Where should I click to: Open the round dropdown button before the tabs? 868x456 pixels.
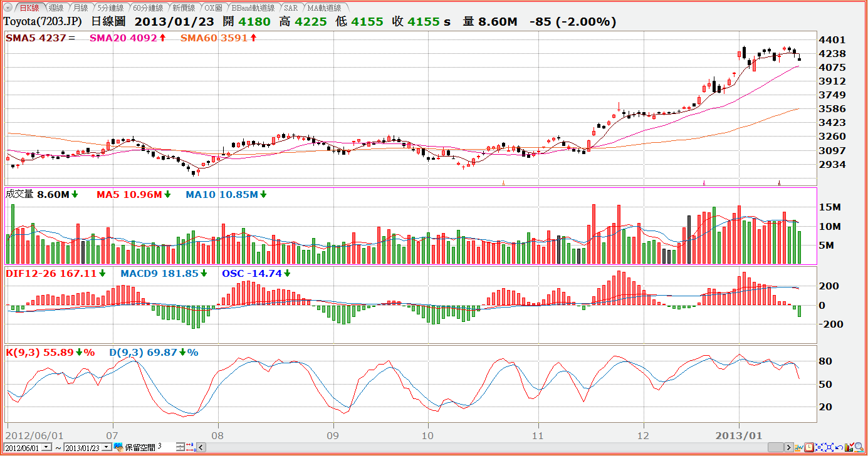[8, 8]
